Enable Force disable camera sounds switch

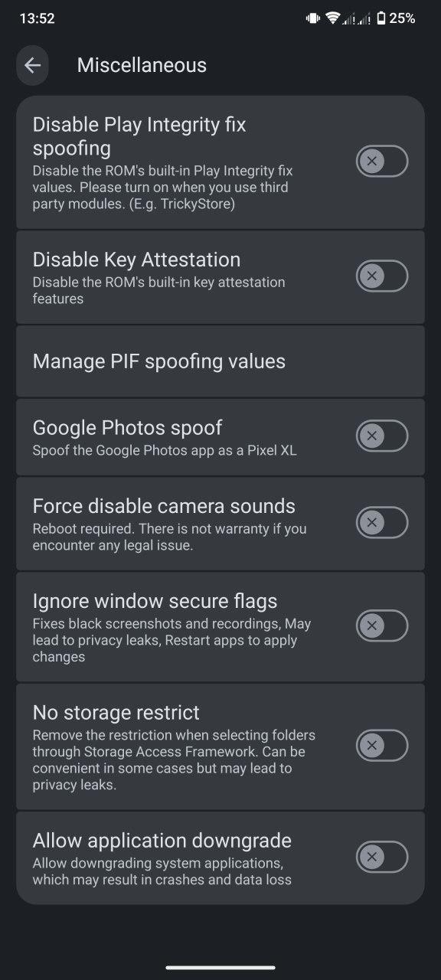coord(382,522)
